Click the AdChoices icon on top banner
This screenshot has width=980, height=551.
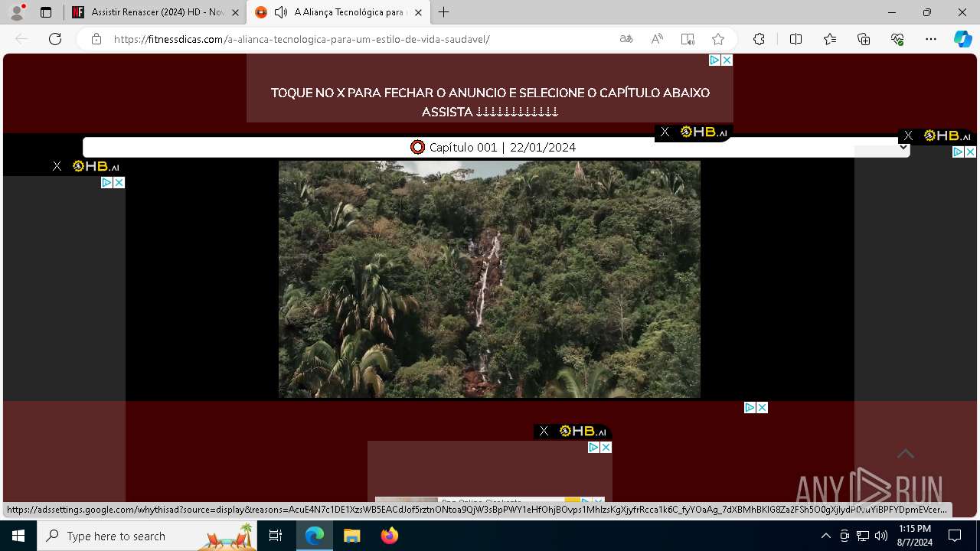click(x=714, y=60)
